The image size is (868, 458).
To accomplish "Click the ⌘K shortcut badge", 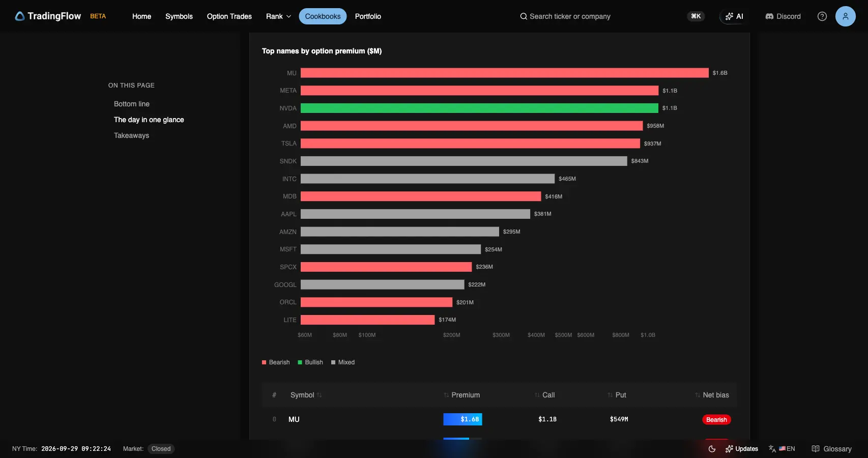I will pos(696,16).
